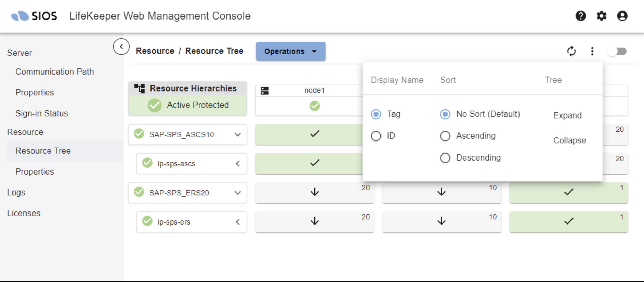Viewport: 644px width, 282px height.
Task: Open the help icon in the header
Action: 581,16
